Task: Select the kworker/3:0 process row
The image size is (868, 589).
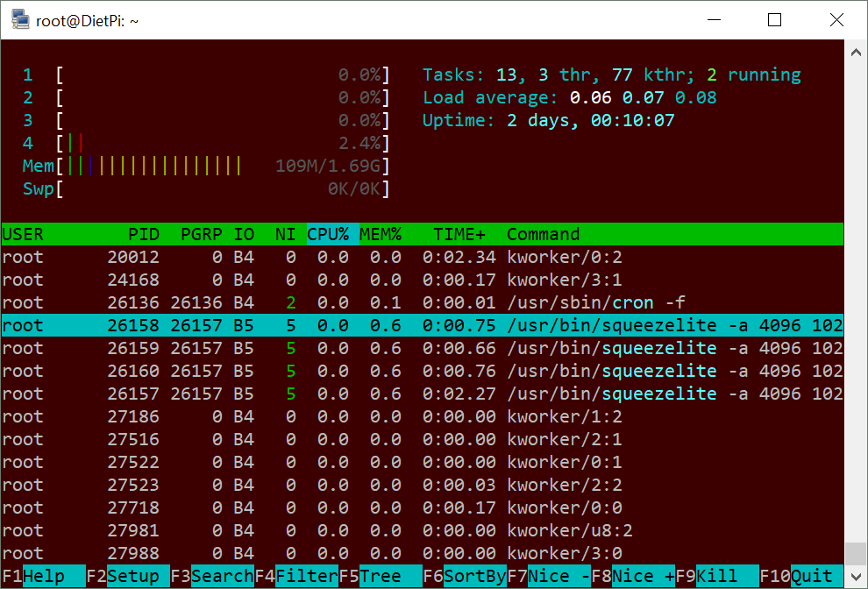Action: coord(423,552)
